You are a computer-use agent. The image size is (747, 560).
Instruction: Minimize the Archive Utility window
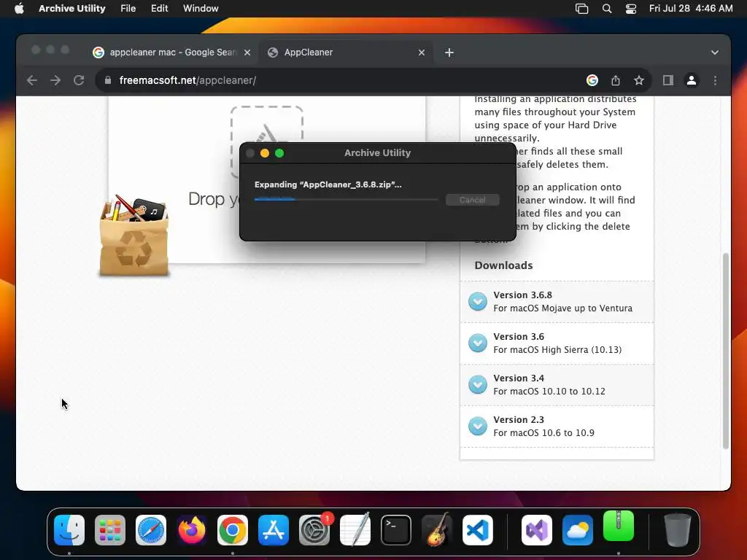pyautogui.click(x=265, y=153)
